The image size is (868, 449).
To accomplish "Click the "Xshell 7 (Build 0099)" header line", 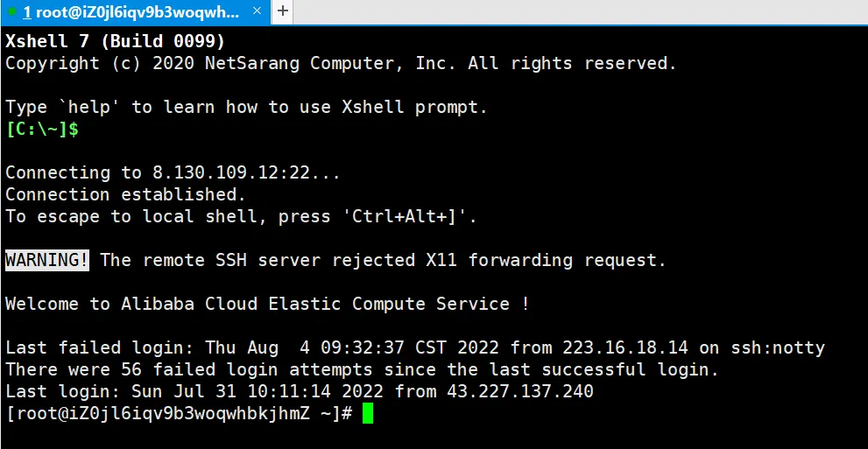I will 116,41.
